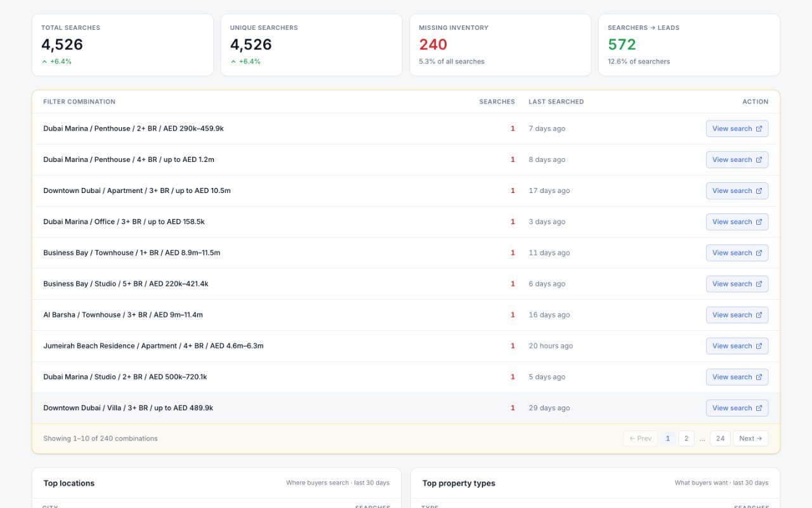Click the Action column header
The height and width of the screenshot is (508, 812).
[756, 102]
